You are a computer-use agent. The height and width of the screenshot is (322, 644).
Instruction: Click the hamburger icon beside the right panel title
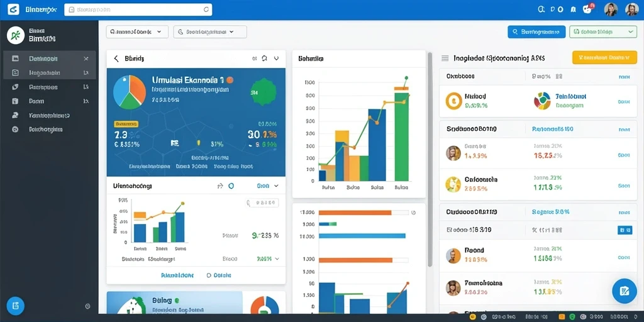click(445, 58)
